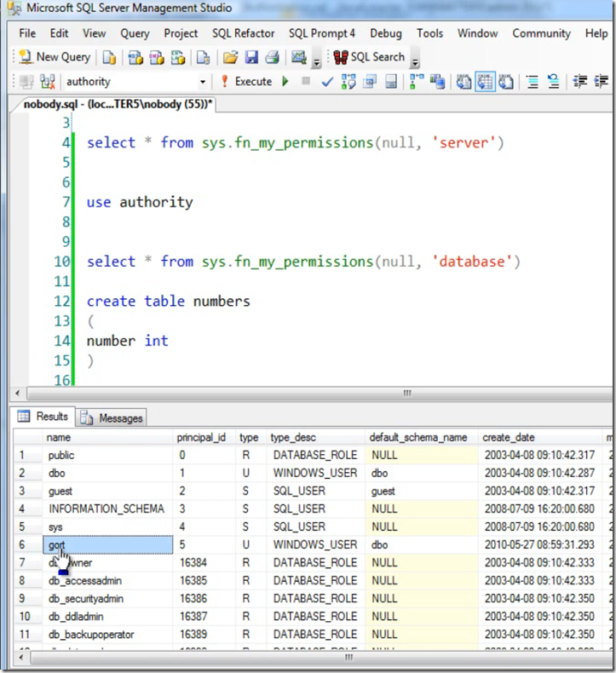Click the editor scroll left arrow
The height and width of the screenshot is (673, 616).
pyautogui.click(x=18, y=393)
